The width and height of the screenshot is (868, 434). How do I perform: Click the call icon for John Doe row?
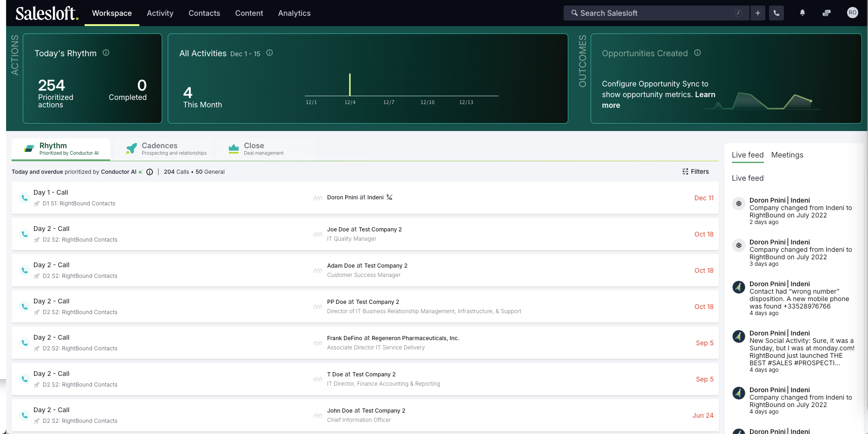pyautogui.click(x=25, y=415)
